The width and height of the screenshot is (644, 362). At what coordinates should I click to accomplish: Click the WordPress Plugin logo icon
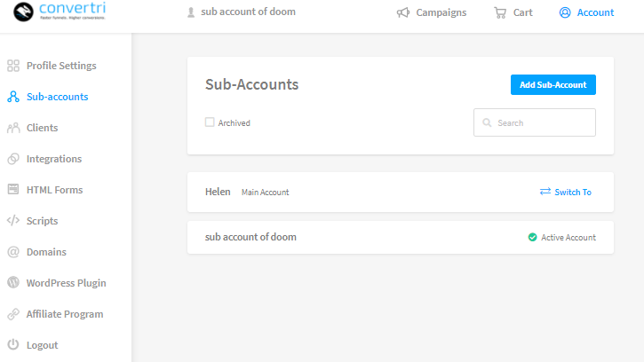coord(13,283)
